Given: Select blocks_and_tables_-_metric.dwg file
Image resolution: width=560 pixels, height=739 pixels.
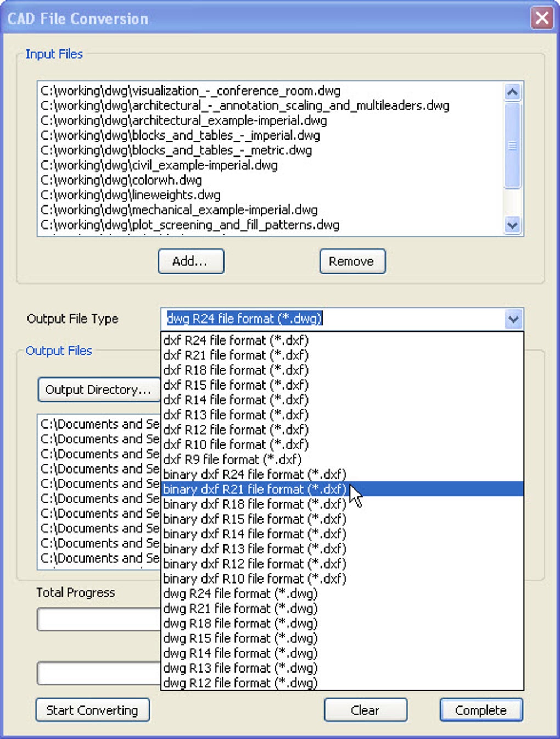Looking at the screenshot, I should point(271,149).
